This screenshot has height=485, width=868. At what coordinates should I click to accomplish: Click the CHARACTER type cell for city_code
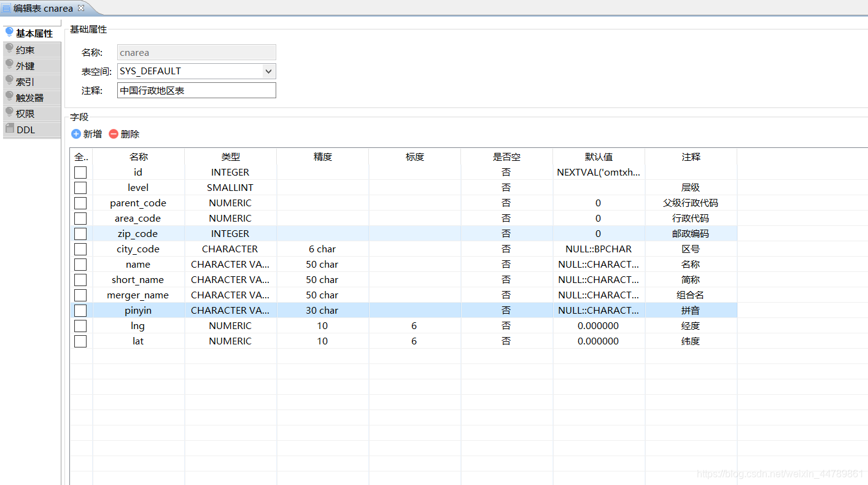click(230, 249)
